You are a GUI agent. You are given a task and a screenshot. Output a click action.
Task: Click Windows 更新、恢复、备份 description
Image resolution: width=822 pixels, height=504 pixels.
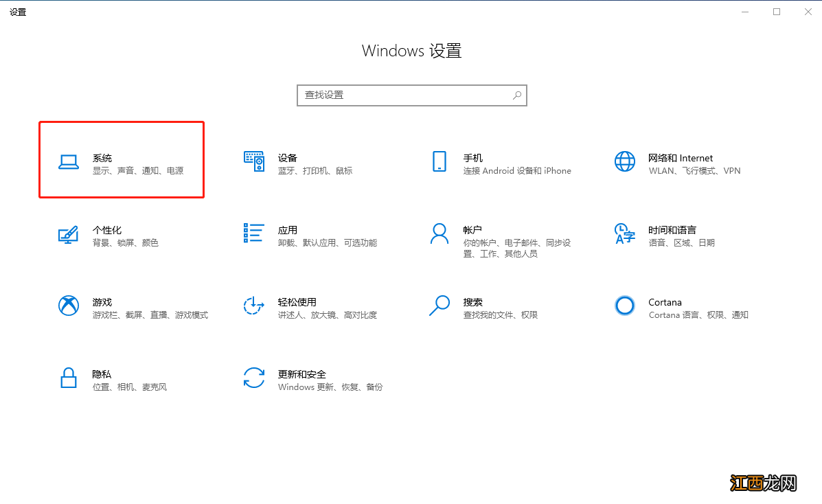click(x=330, y=387)
